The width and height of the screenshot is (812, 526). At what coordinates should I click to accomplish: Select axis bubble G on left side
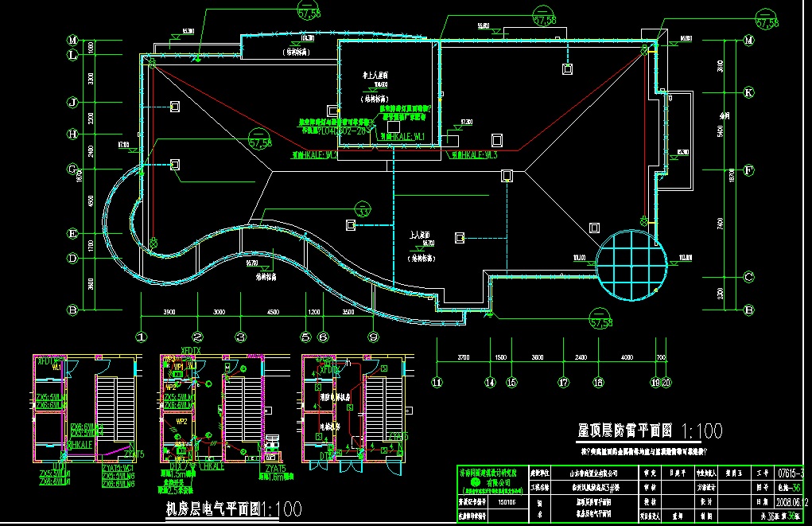coord(72,169)
